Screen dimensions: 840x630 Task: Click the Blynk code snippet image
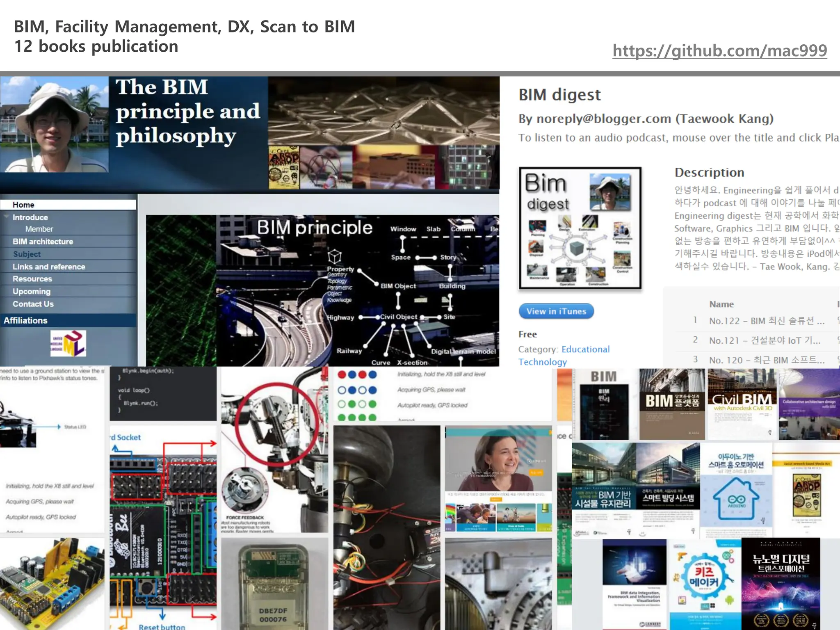(163, 393)
